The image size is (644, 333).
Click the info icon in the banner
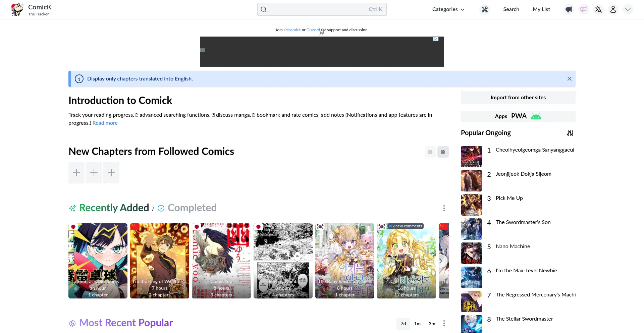click(79, 79)
